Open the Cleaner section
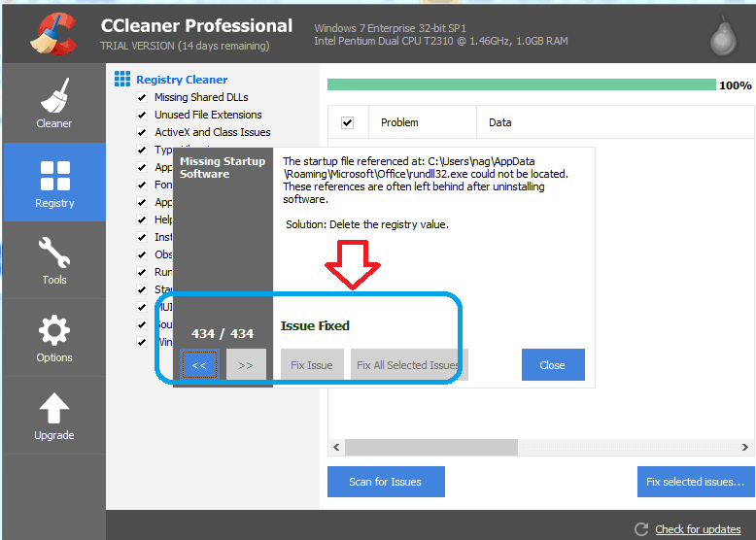The width and height of the screenshot is (756, 540). (54, 103)
